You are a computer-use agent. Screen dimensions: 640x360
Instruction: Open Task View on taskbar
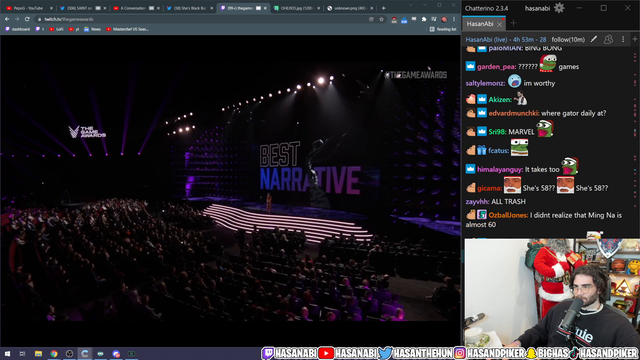[x=22, y=353]
